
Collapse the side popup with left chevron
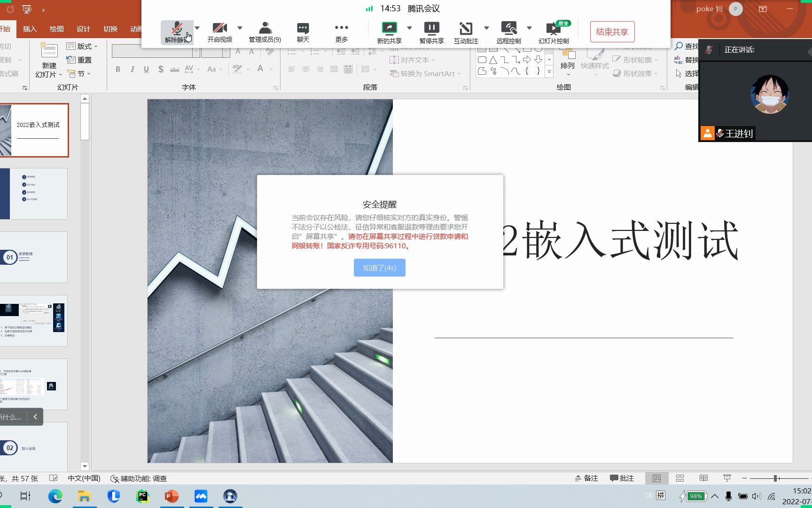(35, 417)
